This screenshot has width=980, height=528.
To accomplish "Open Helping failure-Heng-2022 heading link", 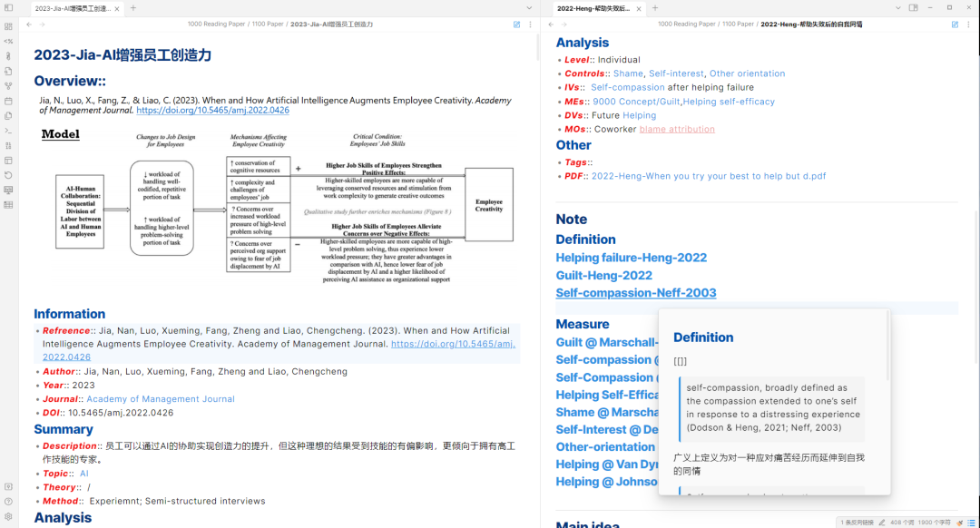I will tap(632, 258).
